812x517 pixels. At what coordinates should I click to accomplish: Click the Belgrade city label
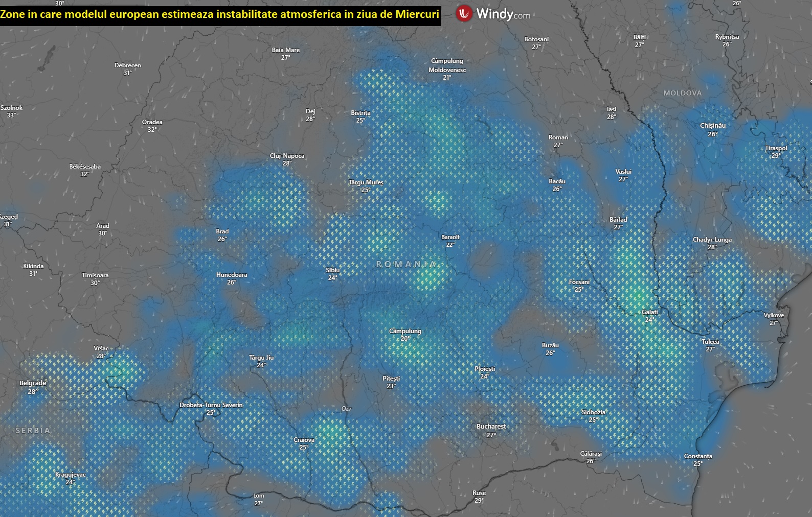point(33,383)
